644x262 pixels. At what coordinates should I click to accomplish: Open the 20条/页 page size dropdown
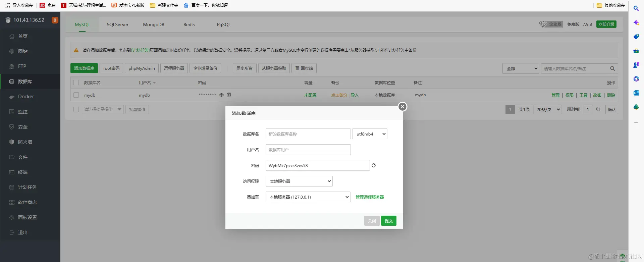[548, 109]
